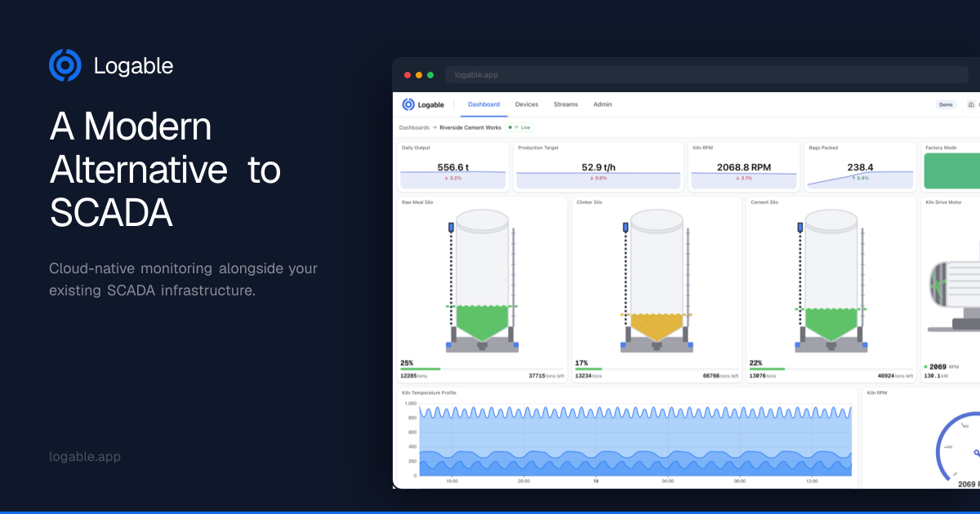Click the Logable logo inside the app navbar

click(x=423, y=104)
